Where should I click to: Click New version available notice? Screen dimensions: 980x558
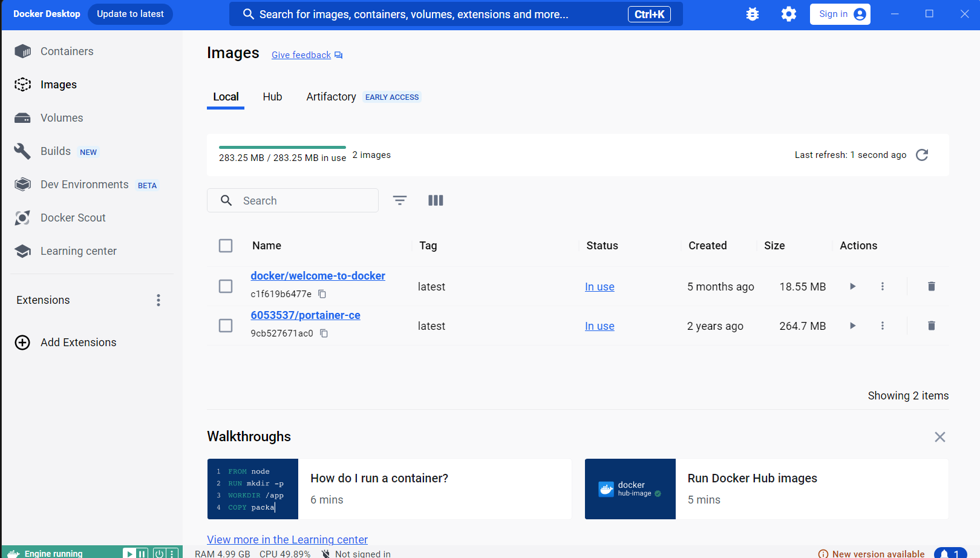click(x=871, y=554)
